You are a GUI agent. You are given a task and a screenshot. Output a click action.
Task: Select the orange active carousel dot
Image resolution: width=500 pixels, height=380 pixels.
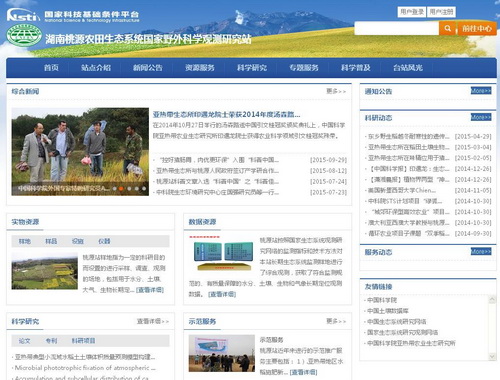121,189
